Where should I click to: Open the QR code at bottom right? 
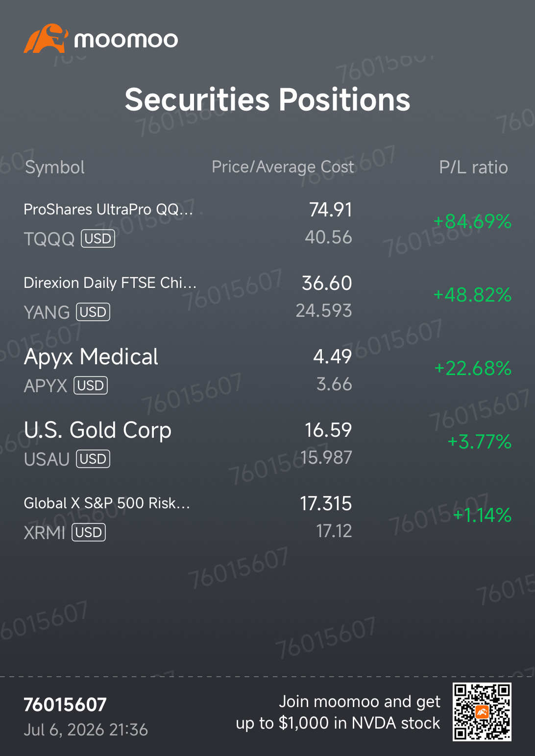coord(482,712)
